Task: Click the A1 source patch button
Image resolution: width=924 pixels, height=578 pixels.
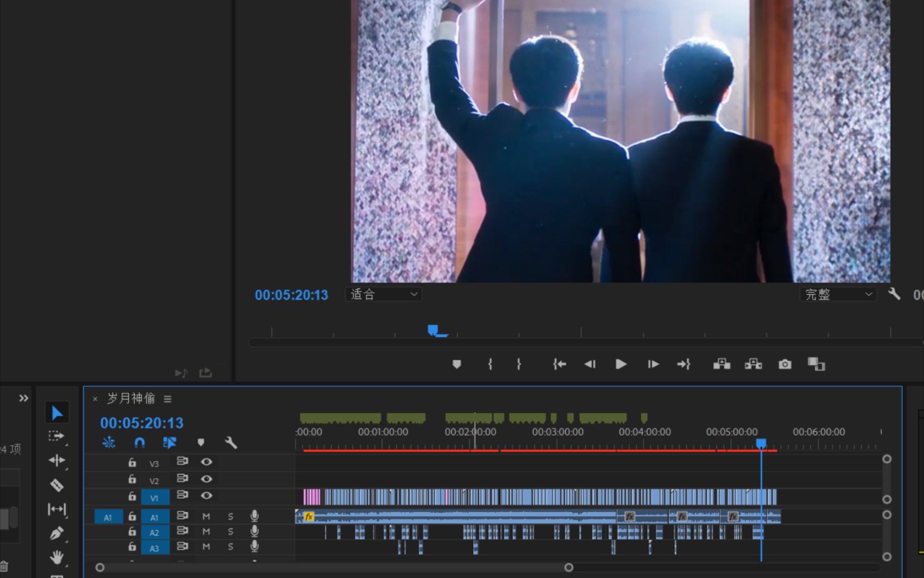Action: click(108, 517)
